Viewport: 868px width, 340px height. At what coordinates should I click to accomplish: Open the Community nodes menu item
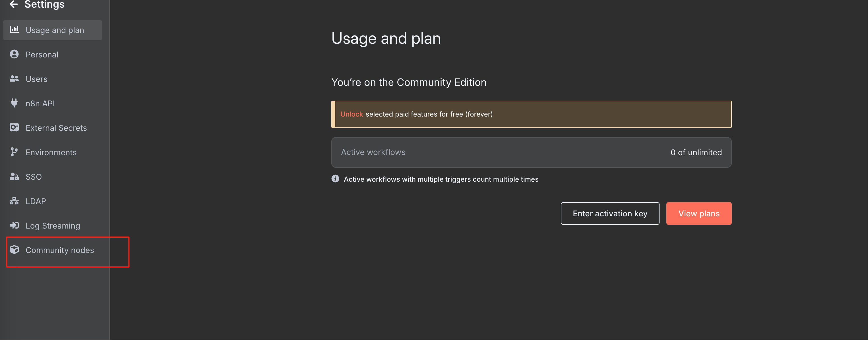(x=60, y=250)
